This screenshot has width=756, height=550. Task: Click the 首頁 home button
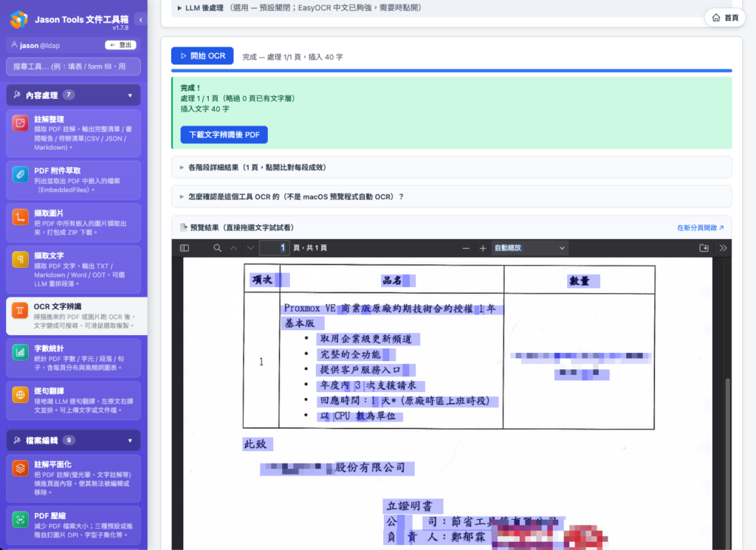click(725, 18)
